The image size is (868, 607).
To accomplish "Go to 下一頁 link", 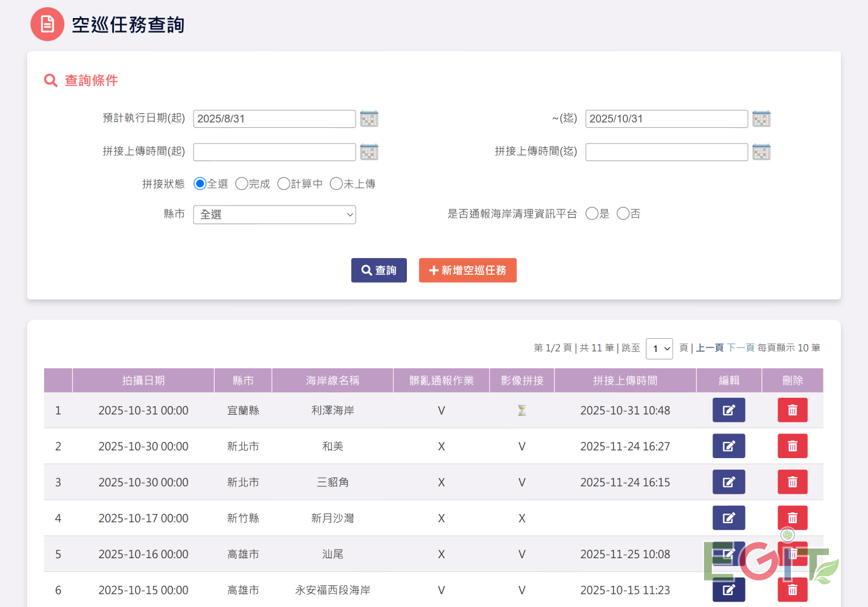I will pyautogui.click(x=741, y=348).
